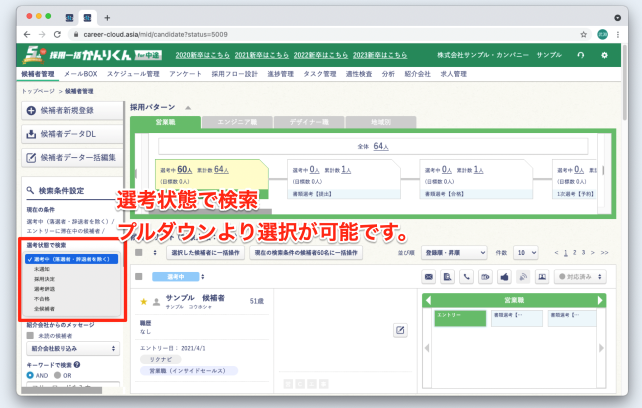
Task: Click the right white arrow on 営業職 bar
Action: pyautogui.click(x=600, y=300)
